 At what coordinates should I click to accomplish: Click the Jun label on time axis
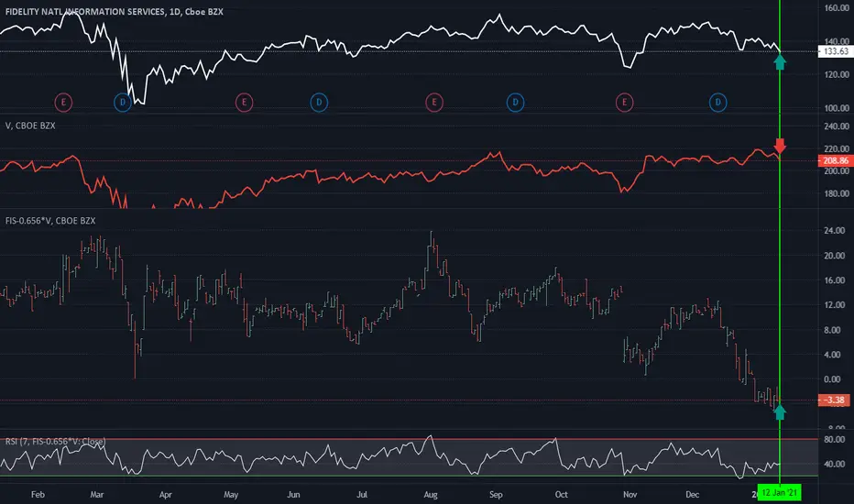(293, 495)
